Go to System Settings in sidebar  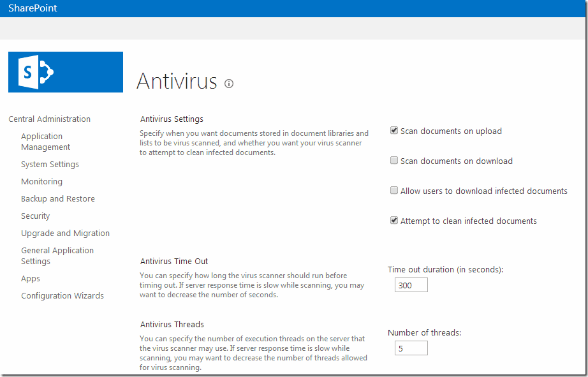[50, 164]
